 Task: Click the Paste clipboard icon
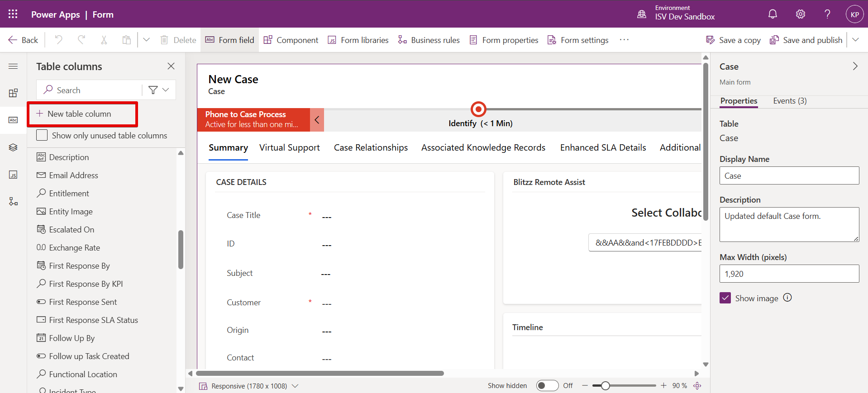(x=127, y=40)
